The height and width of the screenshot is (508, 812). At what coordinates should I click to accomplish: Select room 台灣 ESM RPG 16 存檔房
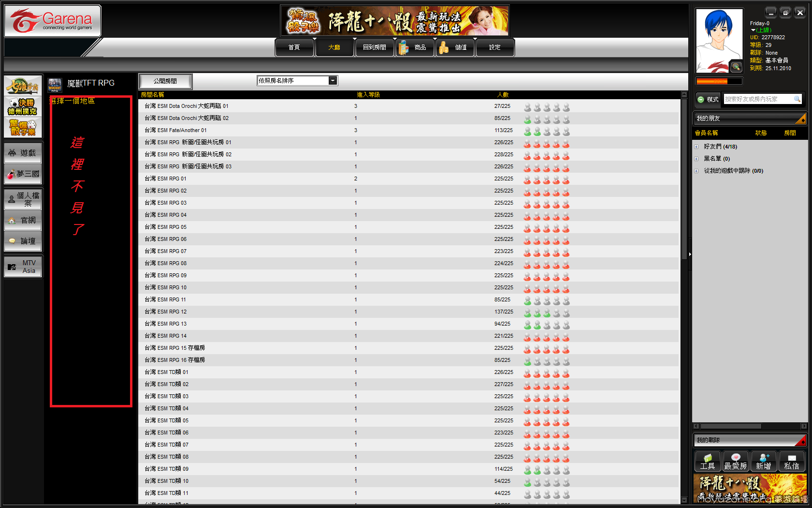pyautogui.click(x=408, y=360)
